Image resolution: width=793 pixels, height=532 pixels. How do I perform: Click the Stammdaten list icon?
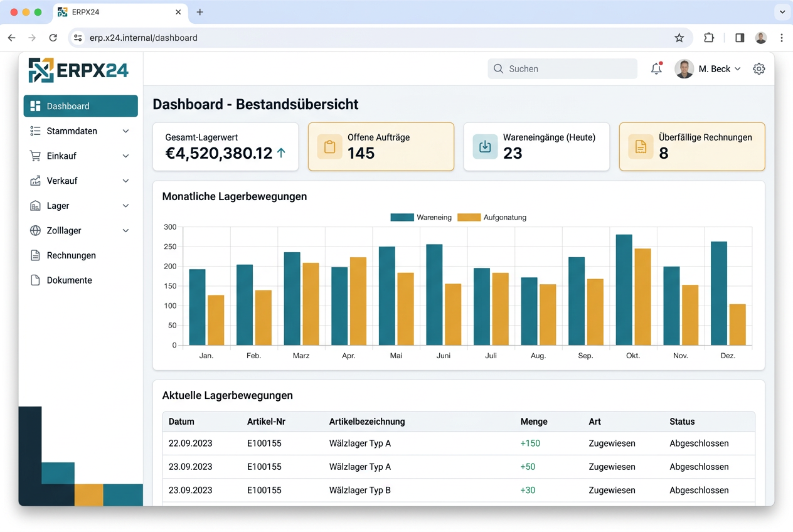point(35,131)
